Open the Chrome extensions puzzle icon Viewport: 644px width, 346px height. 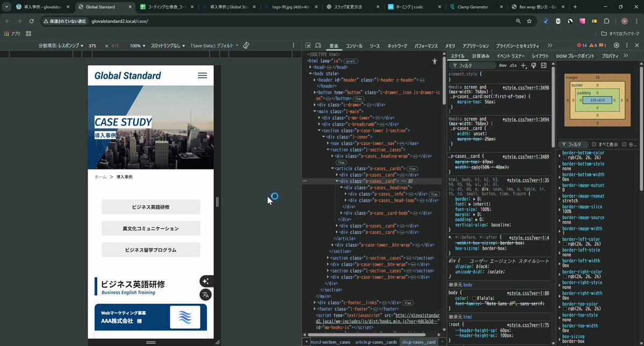click(x=606, y=21)
